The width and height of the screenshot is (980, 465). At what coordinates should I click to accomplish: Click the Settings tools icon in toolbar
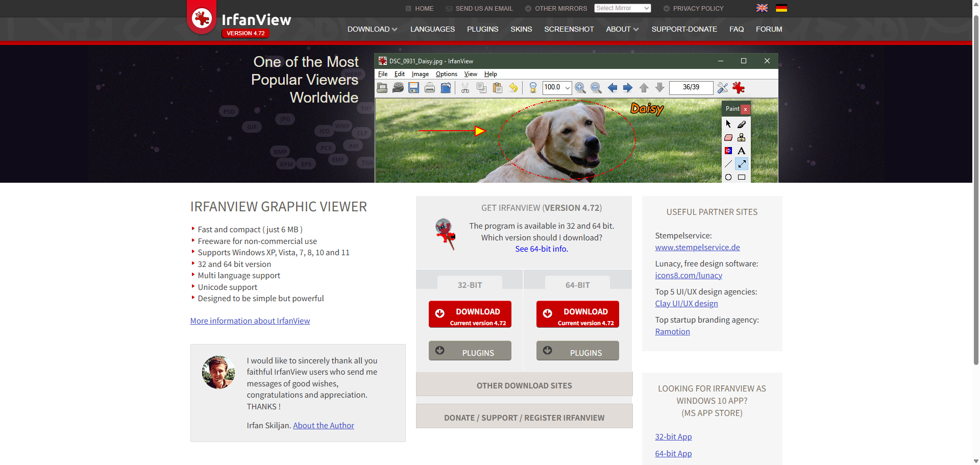723,88
